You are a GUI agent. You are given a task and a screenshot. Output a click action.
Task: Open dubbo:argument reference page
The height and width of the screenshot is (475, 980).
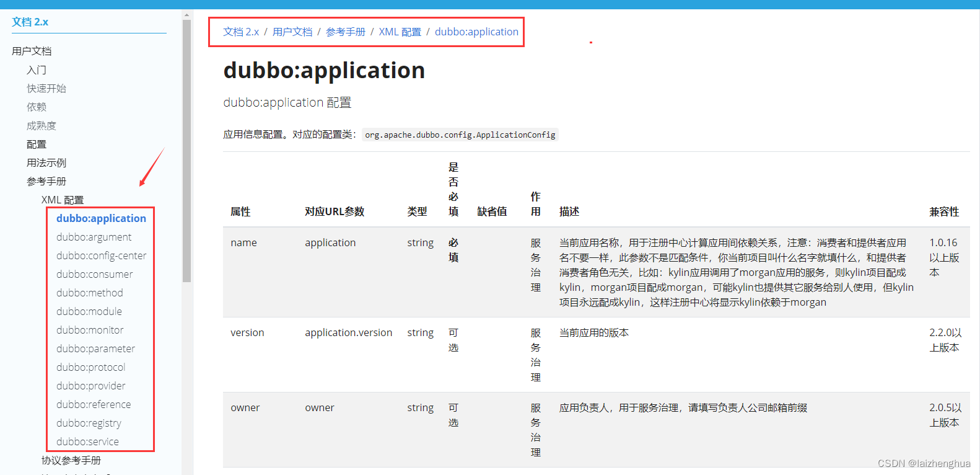pos(94,237)
